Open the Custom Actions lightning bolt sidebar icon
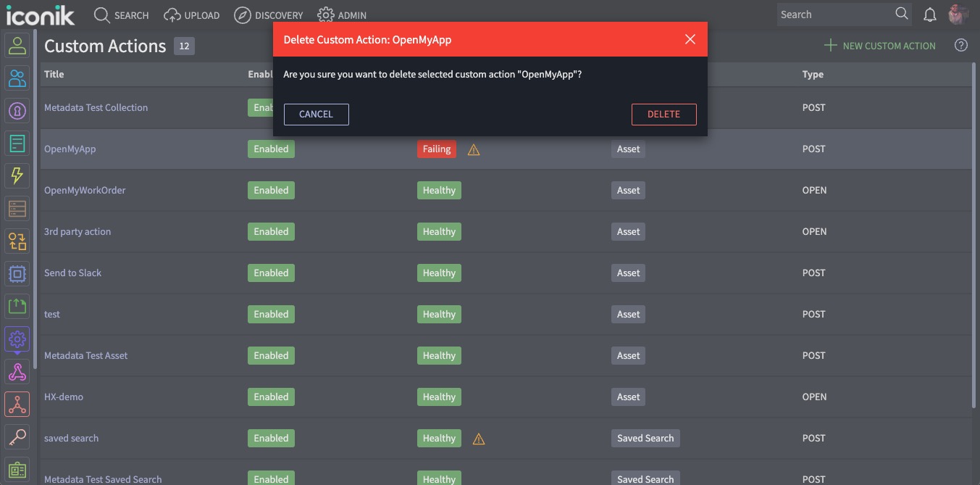The height and width of the screenshot is (485, 980). [x=17, y=175]
